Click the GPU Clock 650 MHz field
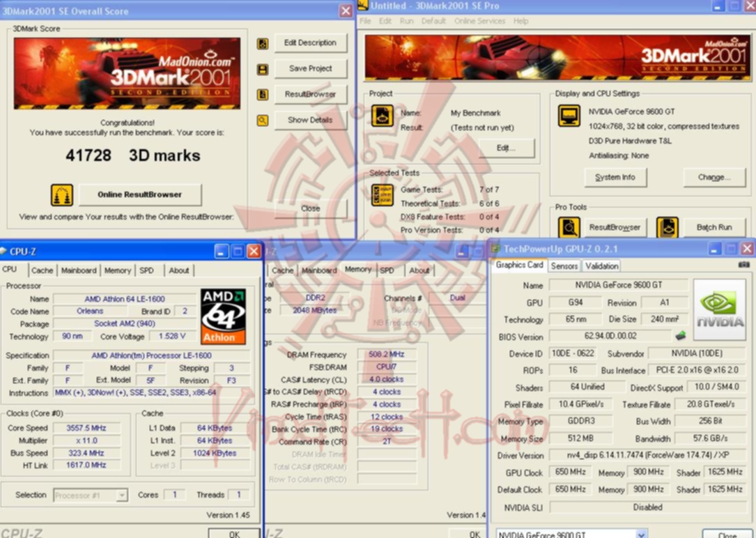Screen dimensions: 756x538 point(571,472)
